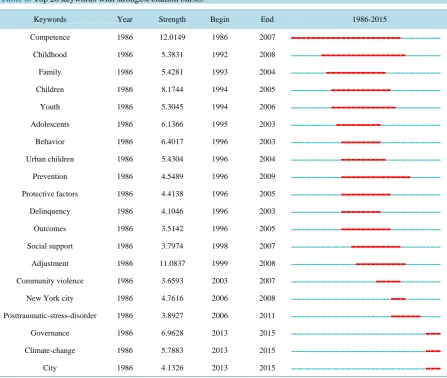Click strength value 4.1326
This screenshot has width=447, height=378.
172,368
